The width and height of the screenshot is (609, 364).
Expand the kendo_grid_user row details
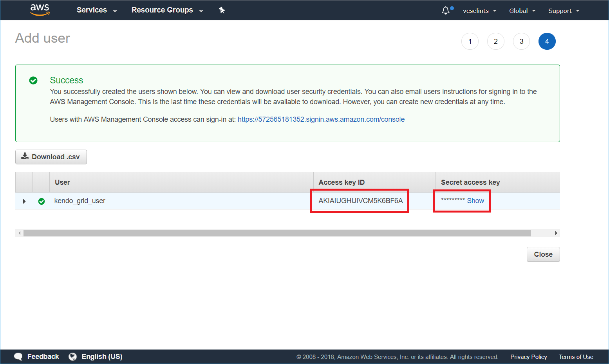click(x=24, y=201)
